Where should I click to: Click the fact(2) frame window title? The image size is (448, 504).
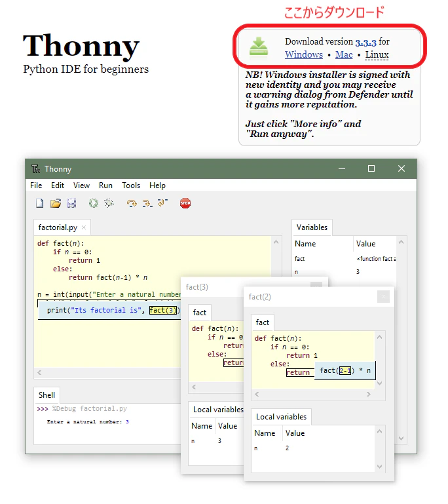point(259,297)
